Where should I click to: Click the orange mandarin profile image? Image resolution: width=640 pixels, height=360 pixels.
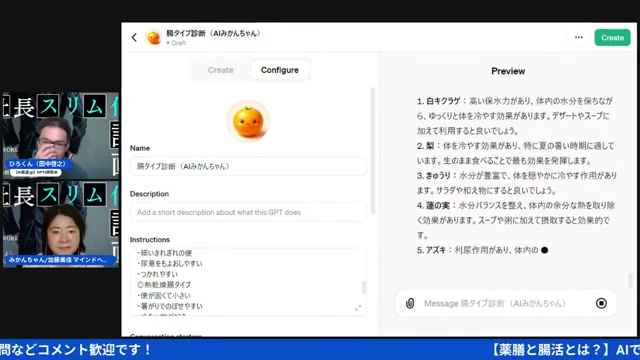pyautogui.click(x=248, y=121)
